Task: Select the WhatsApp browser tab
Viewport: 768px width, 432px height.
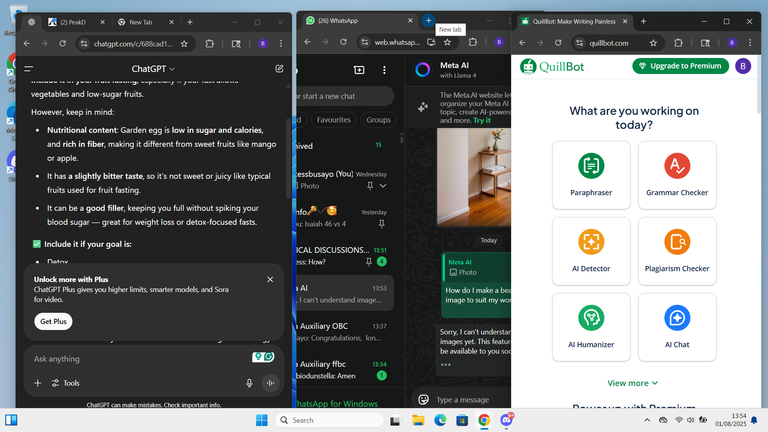Action: (360, 21)
